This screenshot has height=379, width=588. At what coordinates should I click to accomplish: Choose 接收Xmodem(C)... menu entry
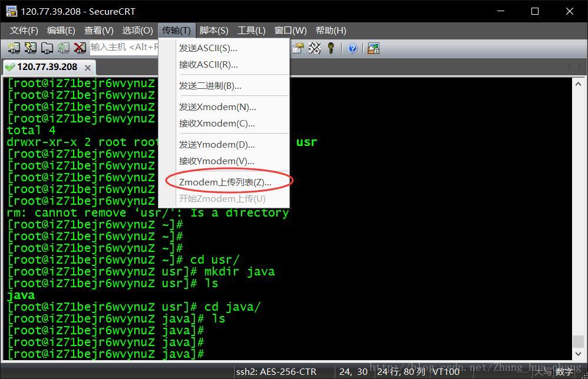(x=224, y=124)
